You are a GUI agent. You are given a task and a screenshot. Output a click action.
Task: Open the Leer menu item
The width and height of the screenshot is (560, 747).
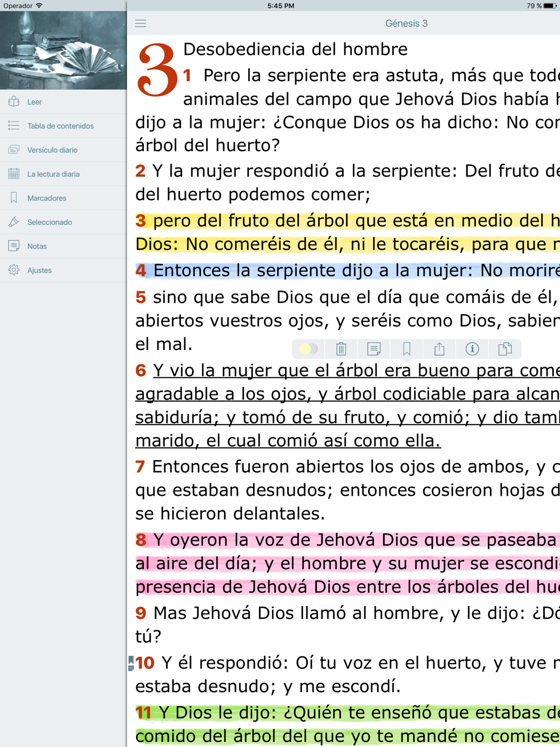click(x=63, y=102)
